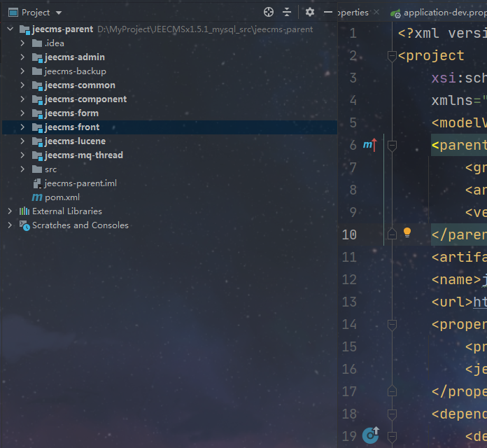Click line number 1 in the gutter
This screenshot has width=487, height=448.
353,33
